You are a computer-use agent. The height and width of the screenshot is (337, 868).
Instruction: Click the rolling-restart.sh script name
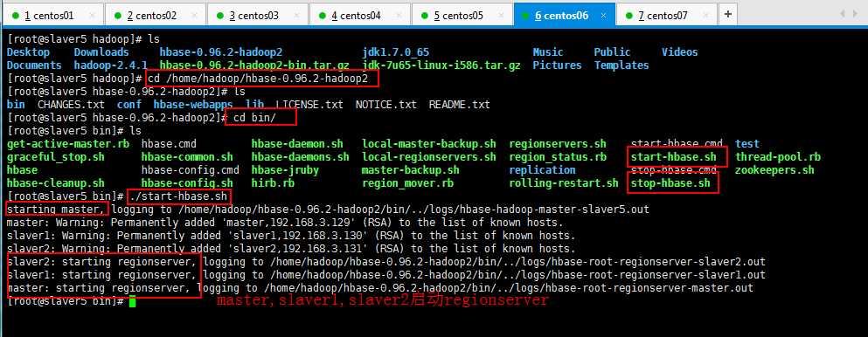pyautogui.click(x=564, y=183)
